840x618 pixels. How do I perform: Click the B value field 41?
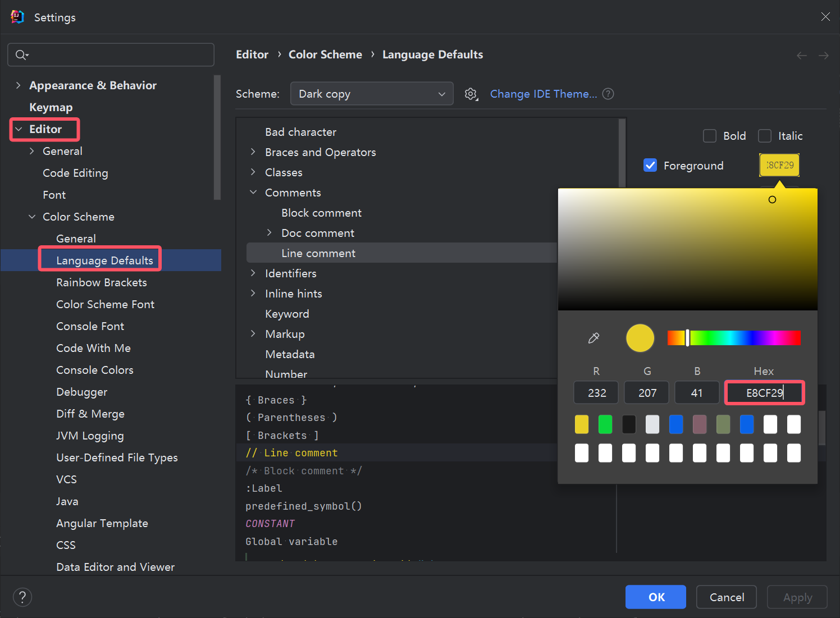pos(697,393)
